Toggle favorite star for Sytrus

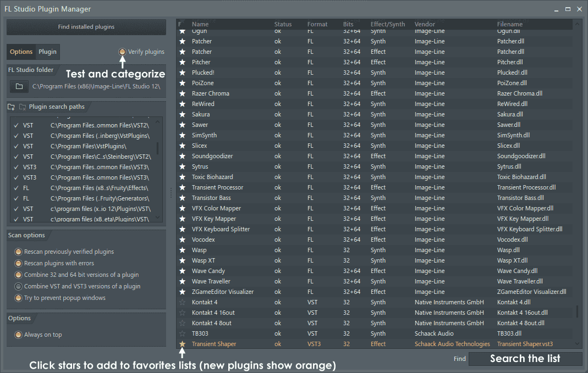tap(182, 166)
